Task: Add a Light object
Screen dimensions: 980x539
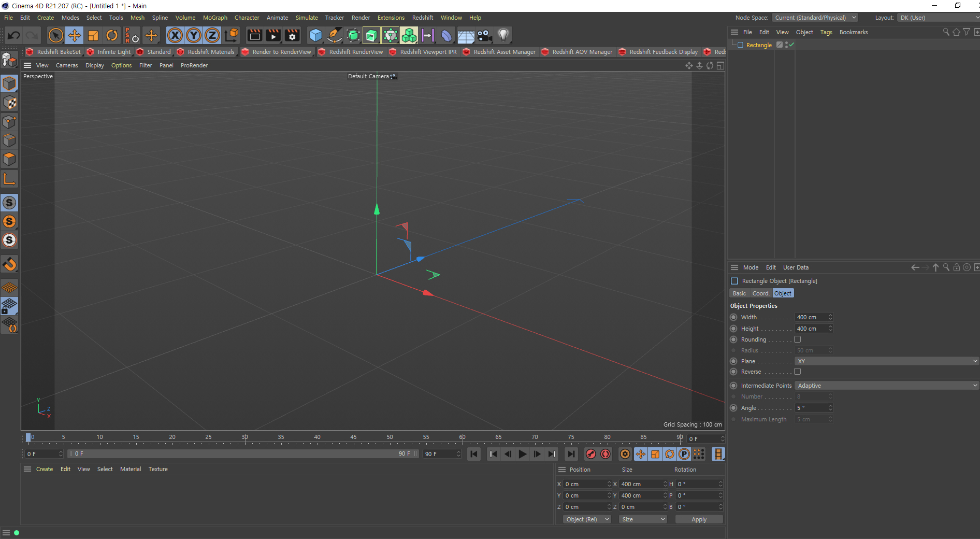Action: (x=503, y=35)
